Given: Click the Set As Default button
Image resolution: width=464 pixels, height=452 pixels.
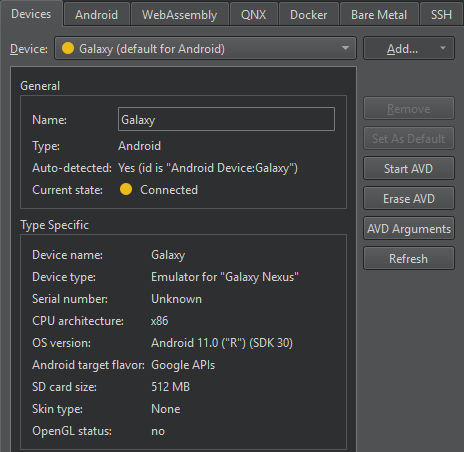Looking at the screenshot, I should 409,138.
